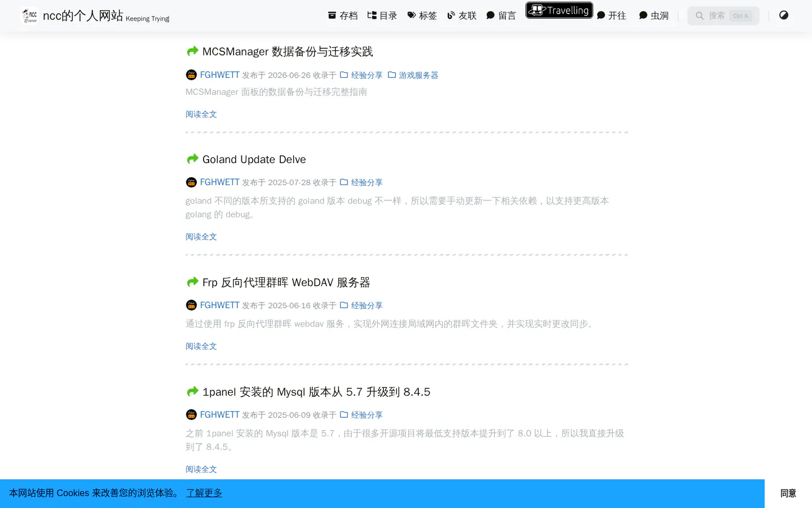812x508 pixels.
Task: Go to the 留言 message board
Action: [x=501, y=16]
